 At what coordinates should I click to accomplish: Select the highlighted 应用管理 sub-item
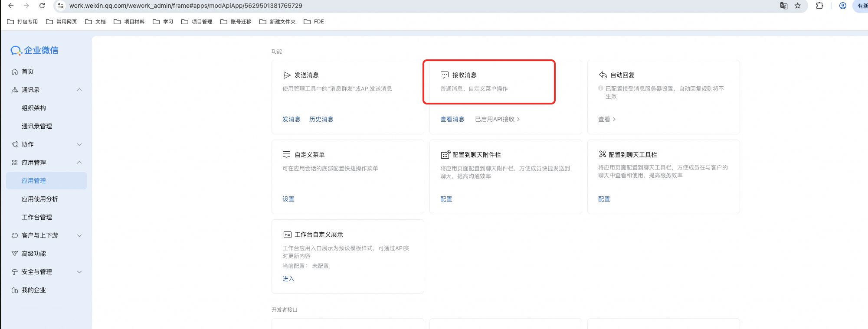[x=46, y=181]
